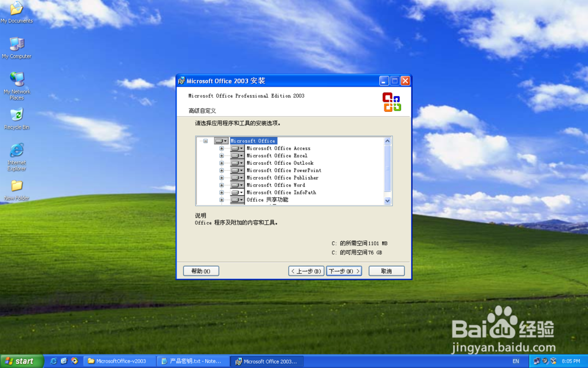Open install option dropdown for Office 共享功能
The height and width of the screenshot is (368, 588).
tap(237, 200)
